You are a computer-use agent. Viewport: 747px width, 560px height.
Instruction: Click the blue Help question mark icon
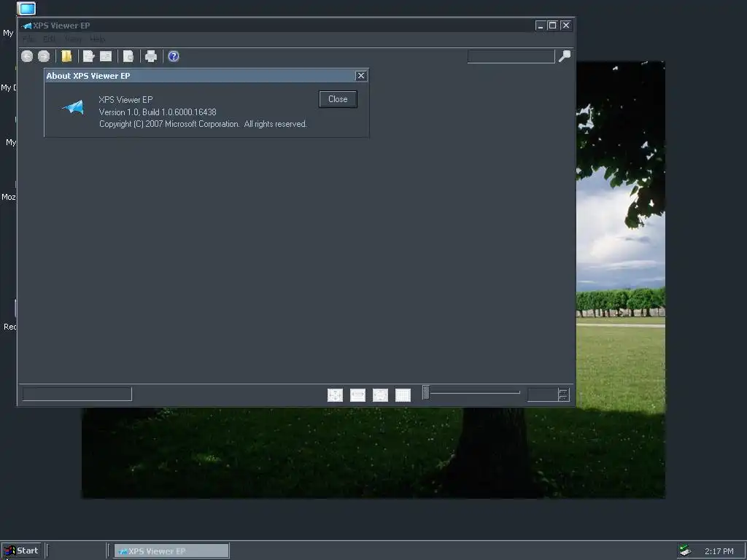pyautogui.click(x=174, y=56)
